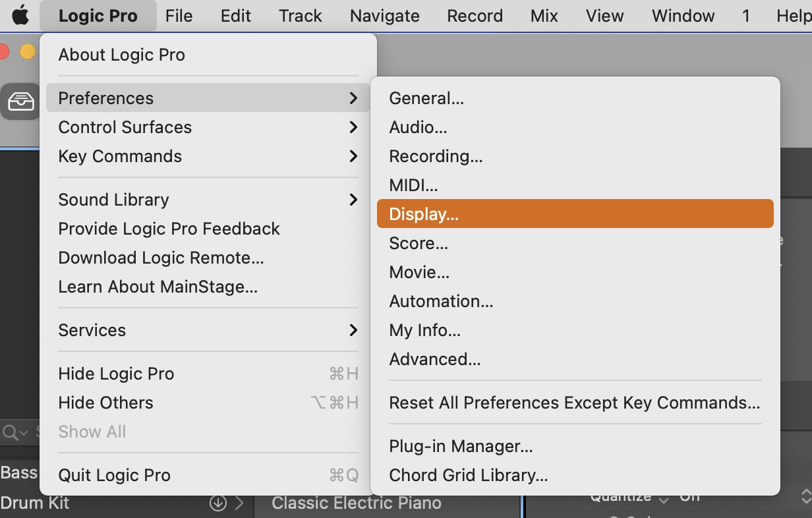Expand the Preferences submenu

[x=208, y=98]
